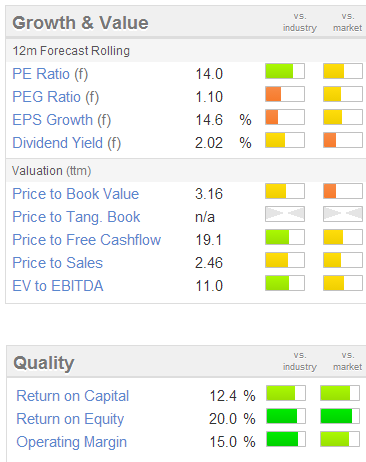Click Price to Tang. Book market placeholder bar
The height and width of the screenshot is (462, 366).
tap(343, 214)
